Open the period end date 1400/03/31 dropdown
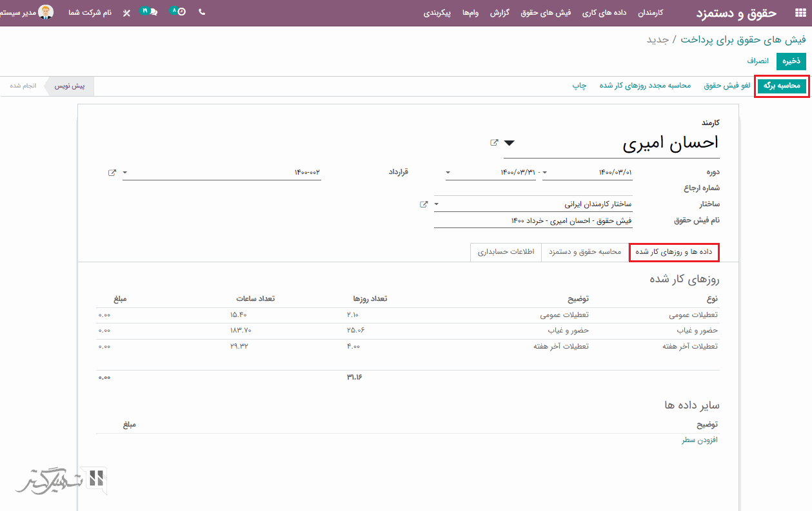The image size is (812, 511). click(x=448, y=173)
